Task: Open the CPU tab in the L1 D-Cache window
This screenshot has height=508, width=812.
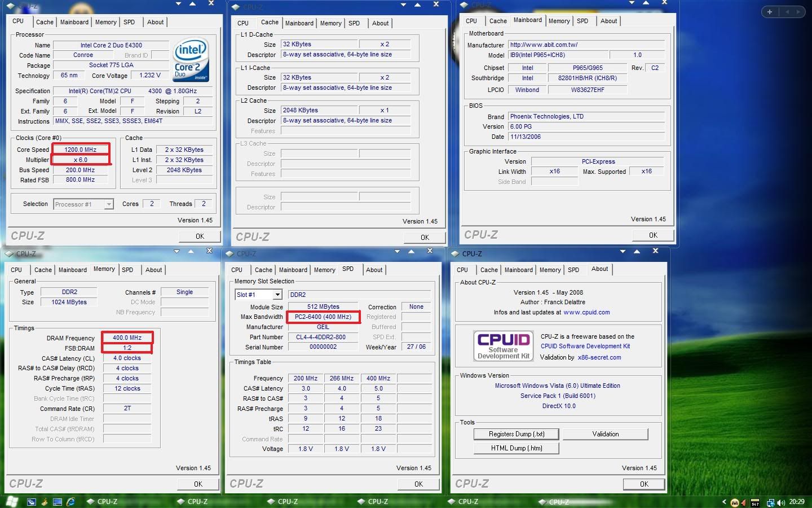Action: click(x=243, y=23)
